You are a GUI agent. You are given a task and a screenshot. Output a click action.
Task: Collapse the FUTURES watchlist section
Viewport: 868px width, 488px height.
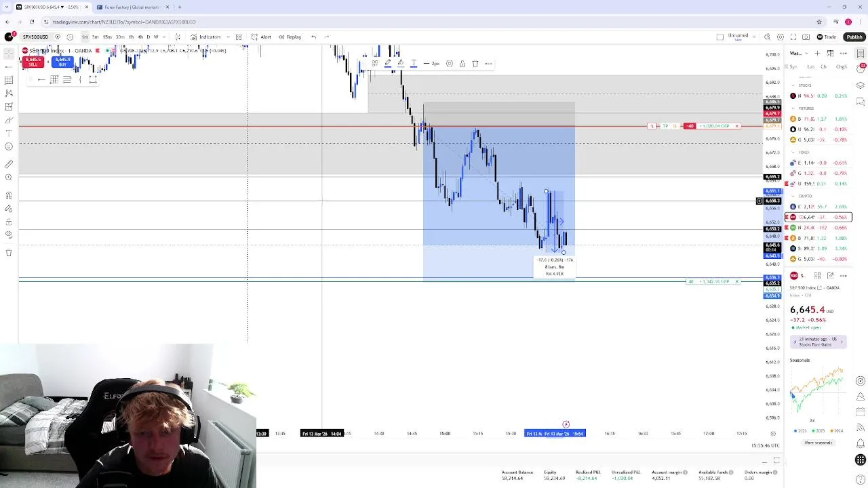[x=793, y=108]
